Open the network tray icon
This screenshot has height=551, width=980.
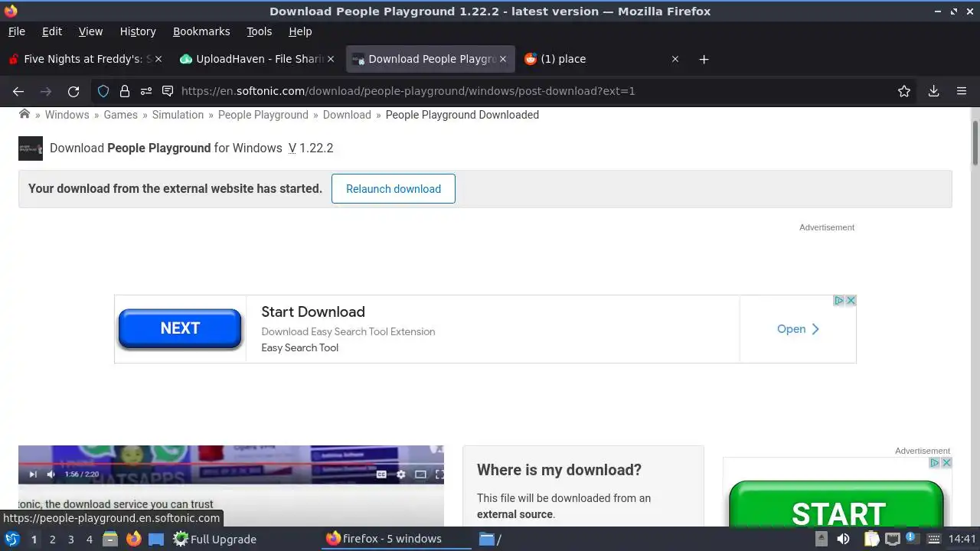pos(893,539)
